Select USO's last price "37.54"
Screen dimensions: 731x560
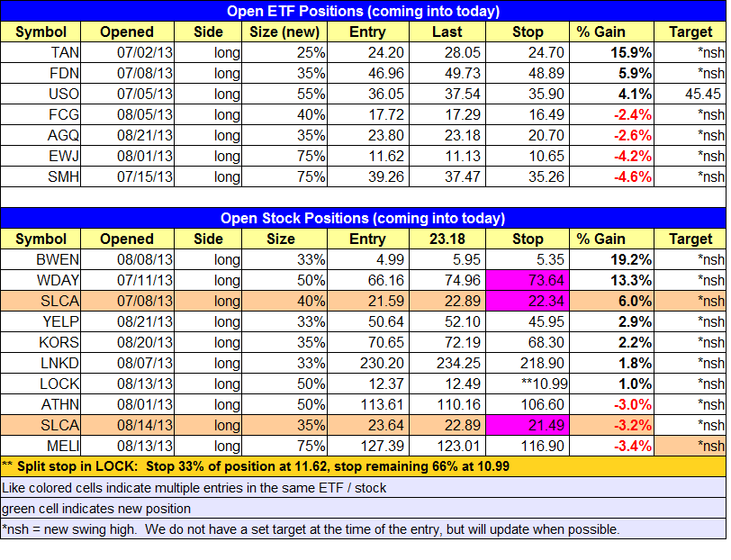(447, 94)
